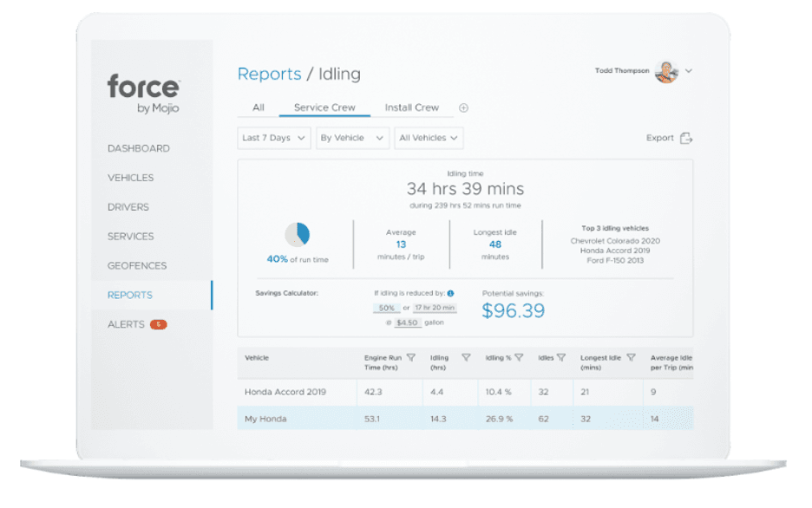Click the filter icon on Longest Idle column
This screenshot has width=812, height=508.
(632, 357)
